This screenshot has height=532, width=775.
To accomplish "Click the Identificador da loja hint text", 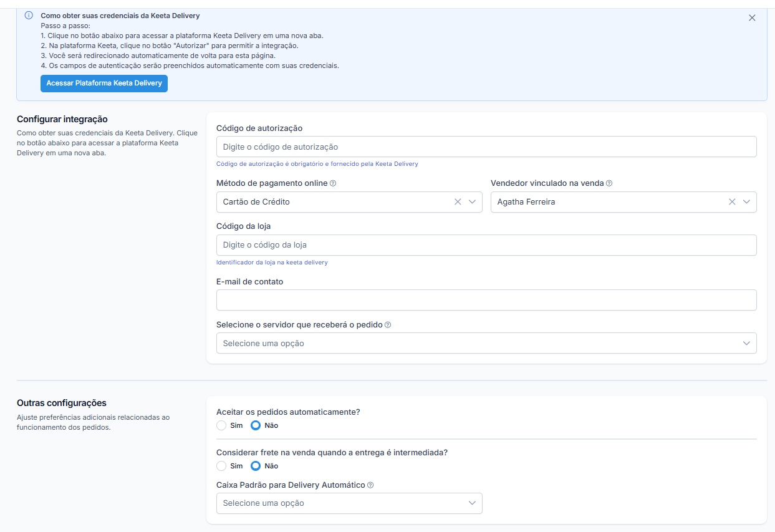I will click(272, 263).
